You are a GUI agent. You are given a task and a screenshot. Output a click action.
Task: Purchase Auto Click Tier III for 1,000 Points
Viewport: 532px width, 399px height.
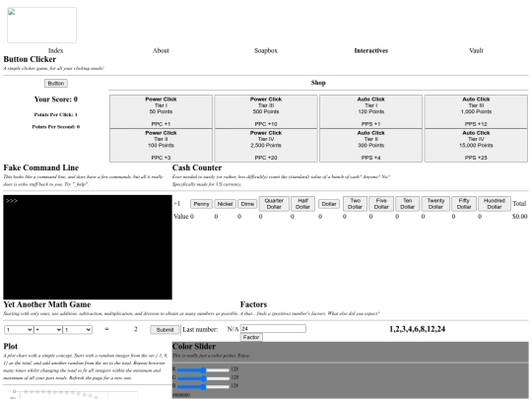click(x=476, y=111)
